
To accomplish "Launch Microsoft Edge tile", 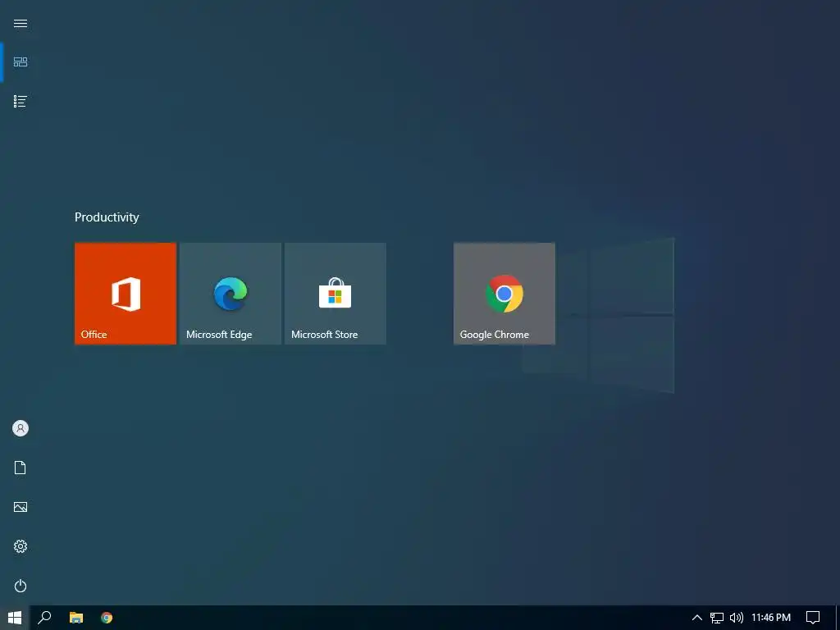I will tap(231, 294).
